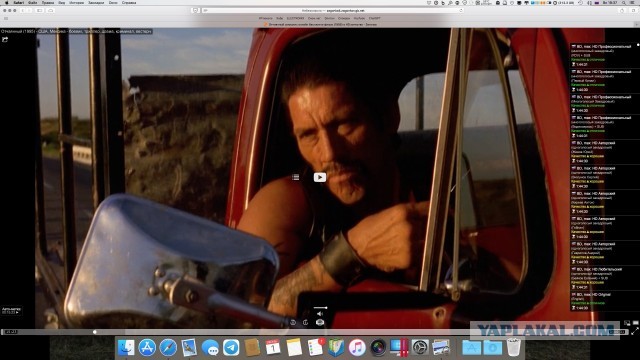Open Contacts book from Dock
Screen dimensions: 640x360
pyautogui.click(x=252, y=348)
